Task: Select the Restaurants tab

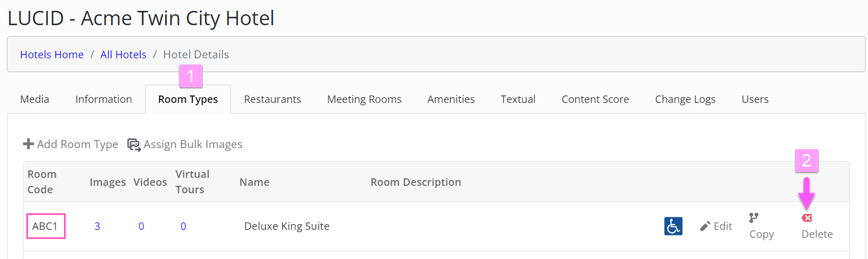Action: point(273,99)
